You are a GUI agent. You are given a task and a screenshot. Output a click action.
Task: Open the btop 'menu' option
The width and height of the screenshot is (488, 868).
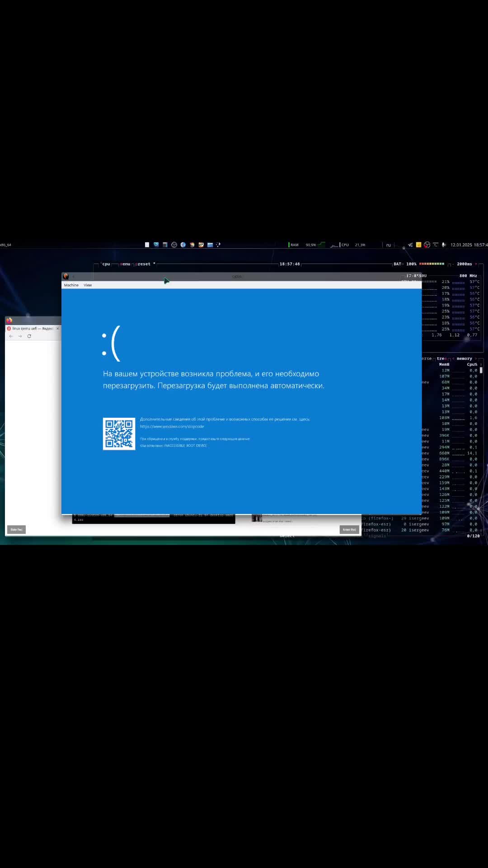125,264
